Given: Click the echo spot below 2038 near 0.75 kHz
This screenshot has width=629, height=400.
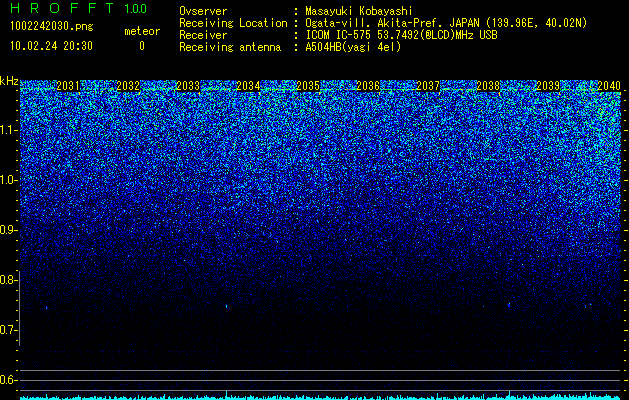Looking at the screenshot, I should click(x=509, y=305).
